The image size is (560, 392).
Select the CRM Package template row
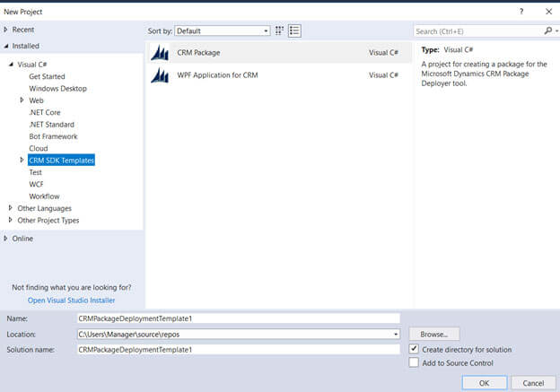(279, 53)
